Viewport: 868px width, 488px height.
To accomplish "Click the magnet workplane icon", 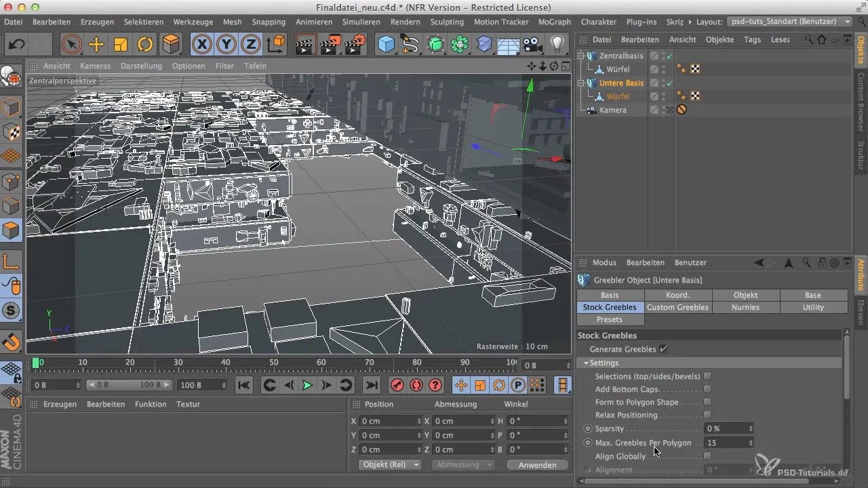I will [x=12, y=342].
